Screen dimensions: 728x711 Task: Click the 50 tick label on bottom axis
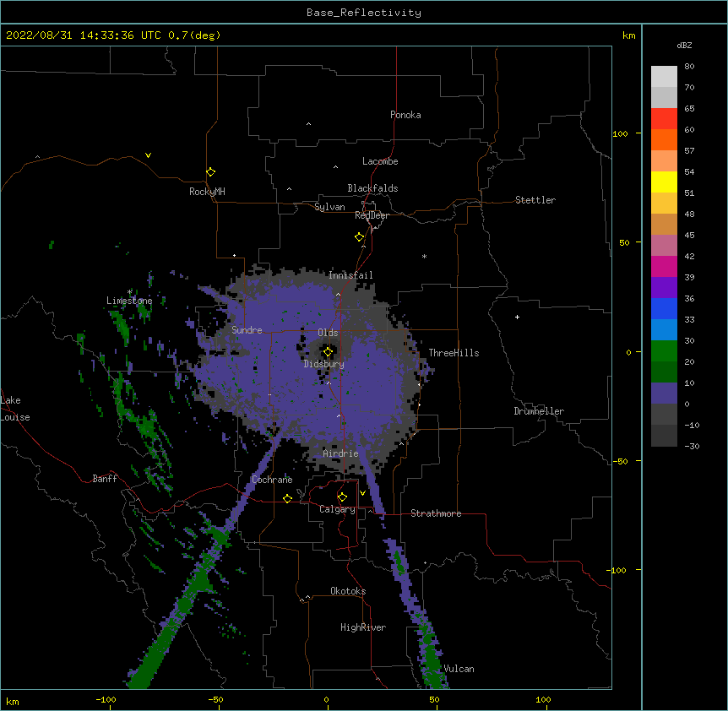tap(434, 699)
